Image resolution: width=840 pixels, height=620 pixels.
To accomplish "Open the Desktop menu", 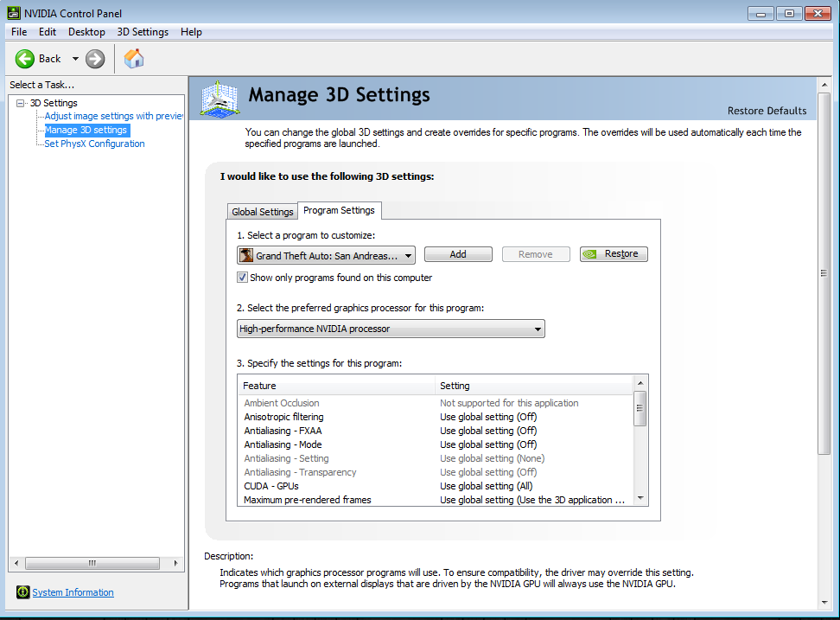I will pyautogui.click(x=86, y=32).
